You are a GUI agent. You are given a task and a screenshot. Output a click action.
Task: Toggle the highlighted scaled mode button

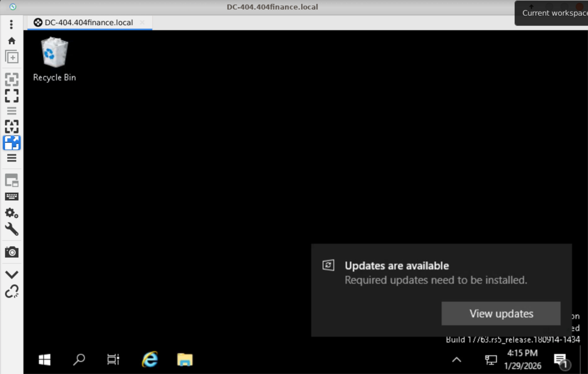11,143
